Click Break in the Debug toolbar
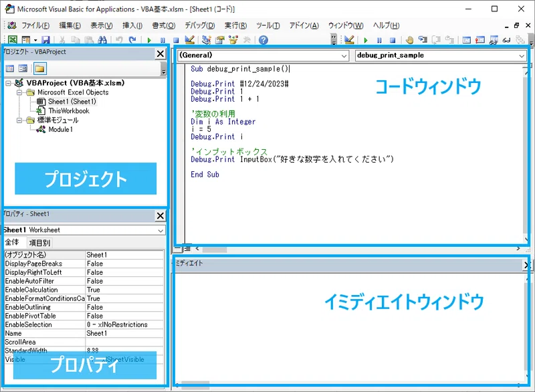 379,40
